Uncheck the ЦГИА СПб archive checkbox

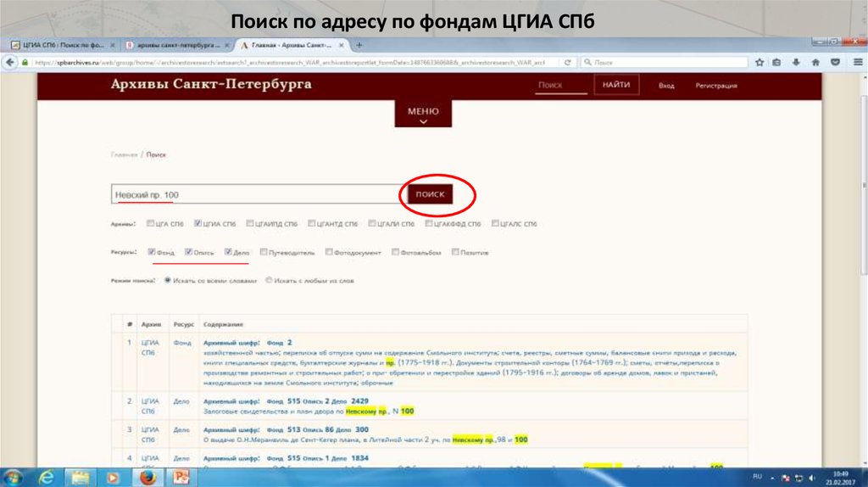coord(198,224)
